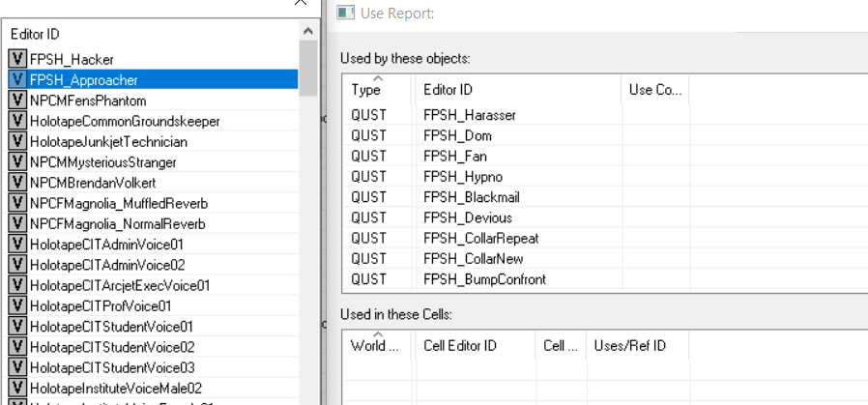Click the voice type icon beside FPSH_Approacher

(x=17, y=79)
